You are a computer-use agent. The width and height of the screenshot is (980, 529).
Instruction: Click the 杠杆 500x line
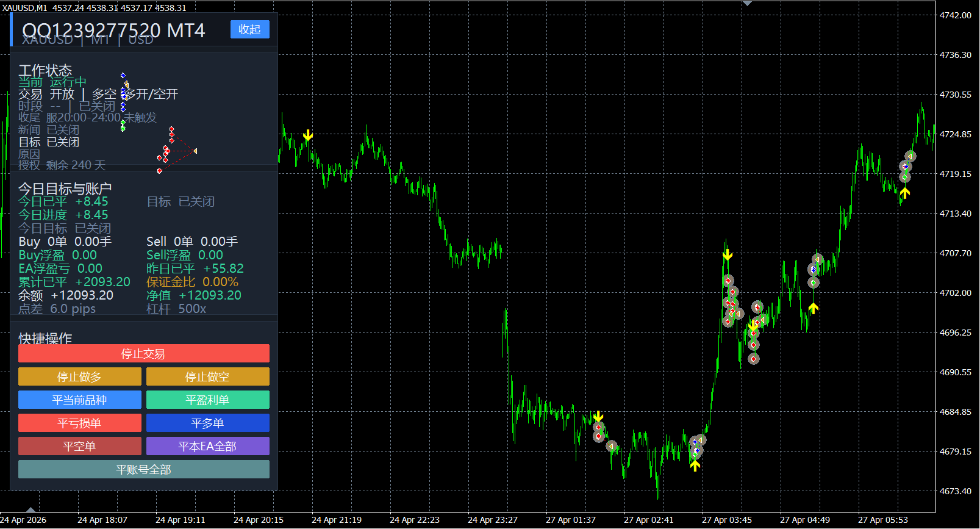click(176, 309)
